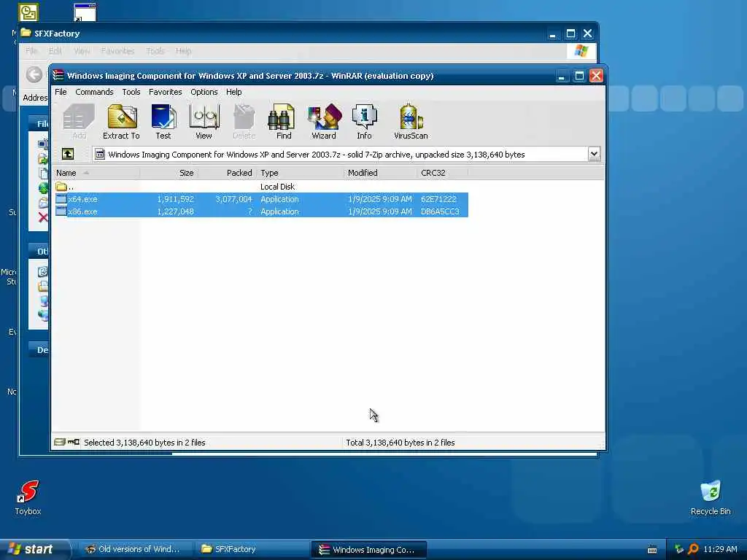Click the tray magnifier icon
The width and height of the screenshot is (747, 560).
coord(693,549)
